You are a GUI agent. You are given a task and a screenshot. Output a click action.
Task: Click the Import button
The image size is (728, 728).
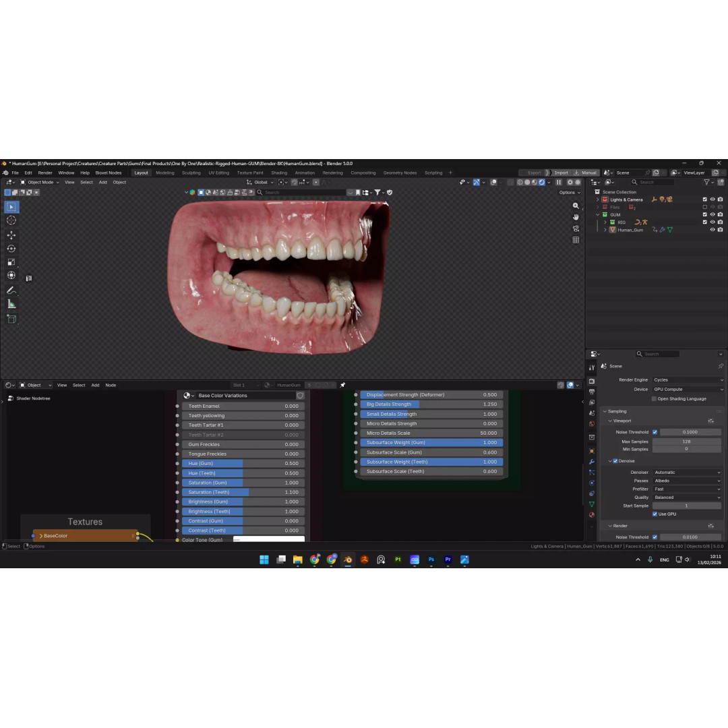(562, 173)
